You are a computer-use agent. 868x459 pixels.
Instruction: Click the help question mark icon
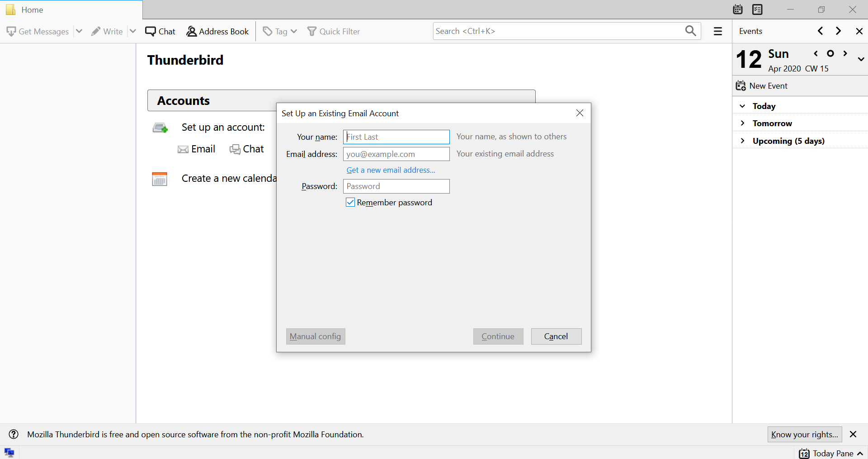(14, 434)
